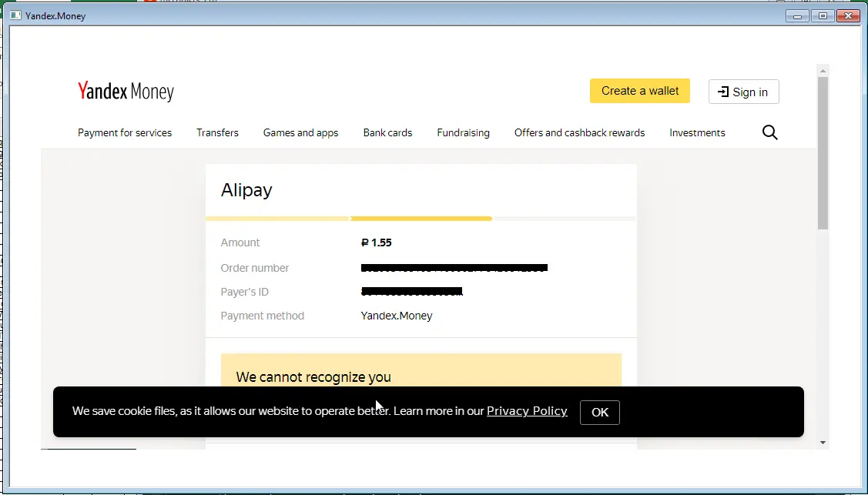Screen dimensions: 868x495
Task: Go to Transfers section
Action: [217, 132]
